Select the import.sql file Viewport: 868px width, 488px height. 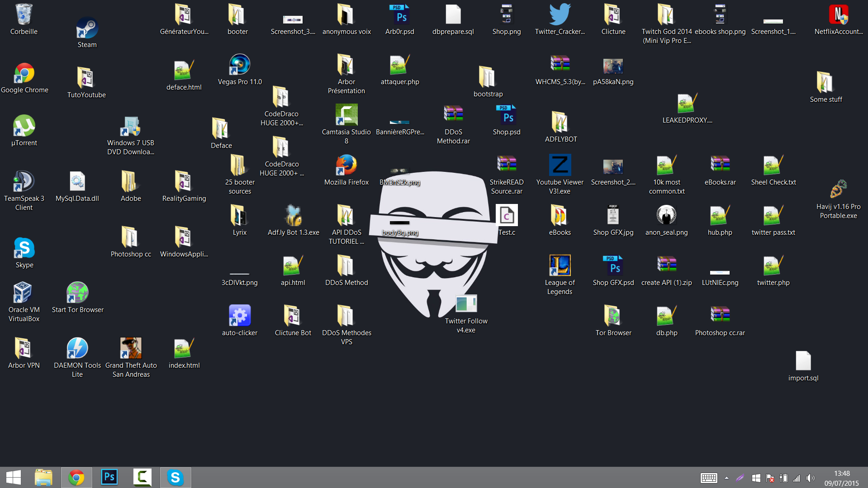(x=803, y=366)
